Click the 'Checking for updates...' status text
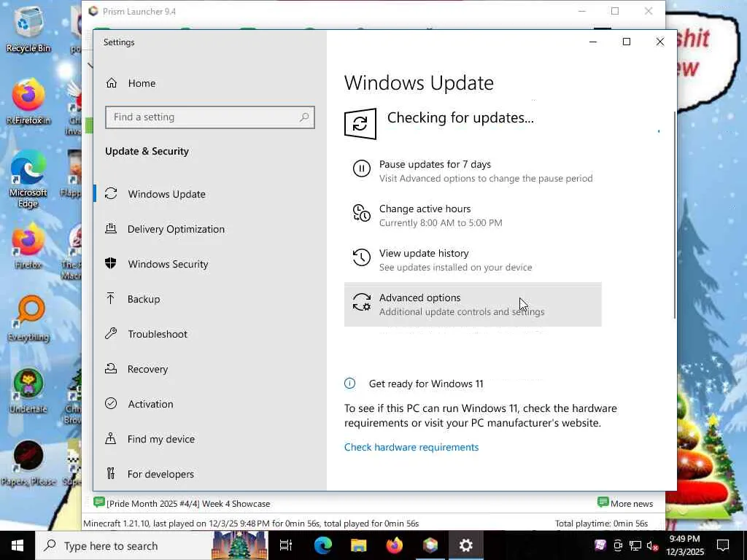The height and width of the screenshot is (560, 747). point(460,117)
